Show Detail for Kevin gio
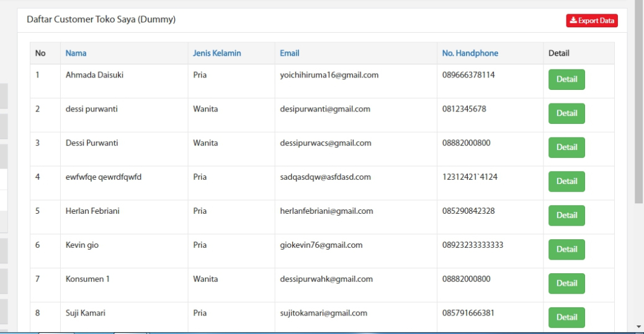 (566, 250)
